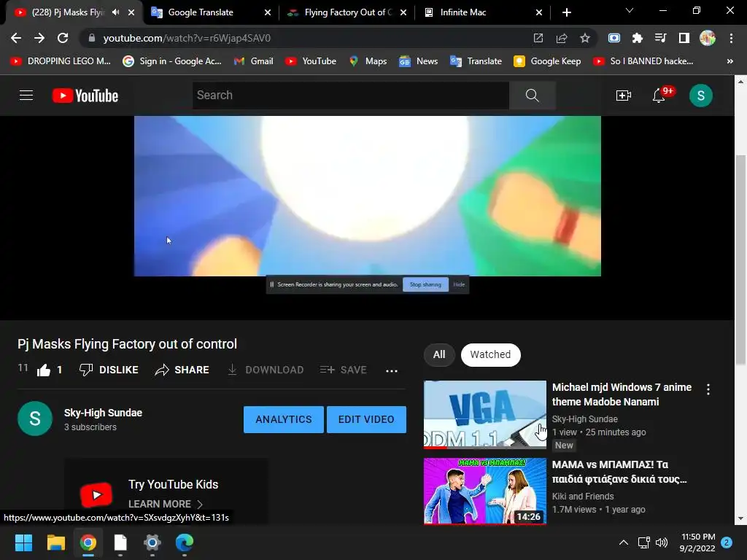The width and height of the screenshot is (747, 560).
Task: Reload the page
Action: pos(63,38)
